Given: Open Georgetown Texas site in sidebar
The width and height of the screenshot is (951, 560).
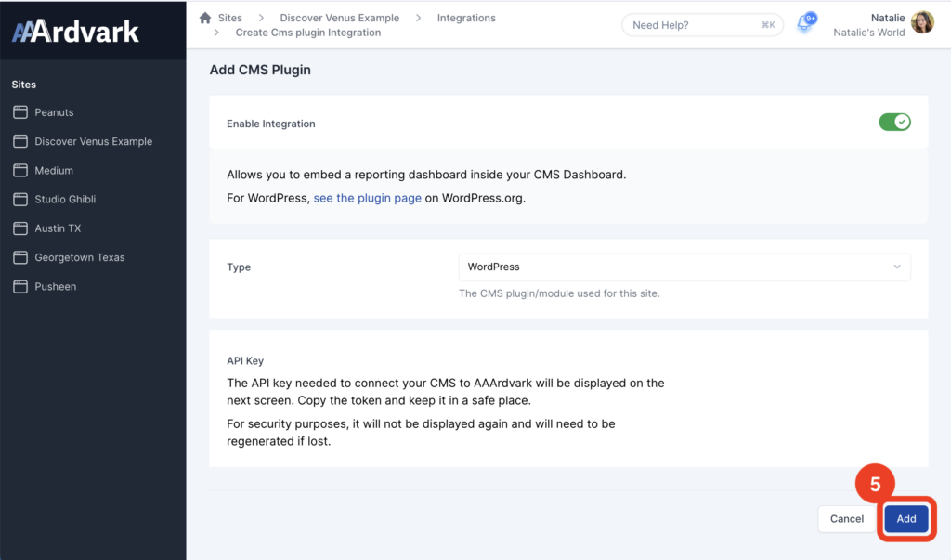Looking at the screenshot, I should click(x=79, y=257).
